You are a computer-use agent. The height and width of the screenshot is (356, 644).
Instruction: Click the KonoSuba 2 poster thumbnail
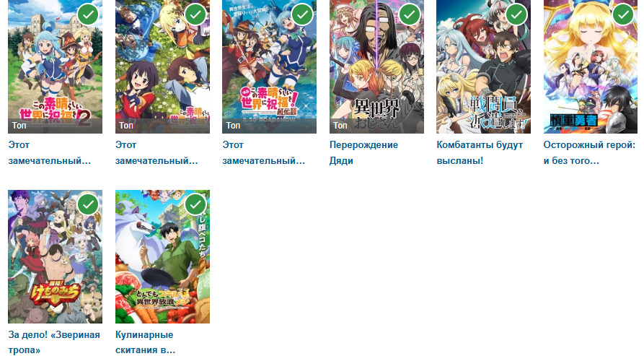[x=55, y=66]
